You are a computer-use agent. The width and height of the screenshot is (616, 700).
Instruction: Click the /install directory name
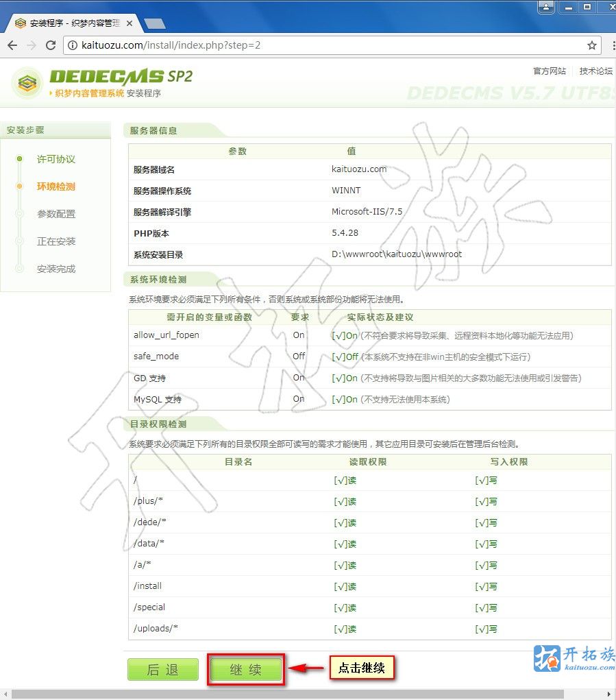point(147,586)
